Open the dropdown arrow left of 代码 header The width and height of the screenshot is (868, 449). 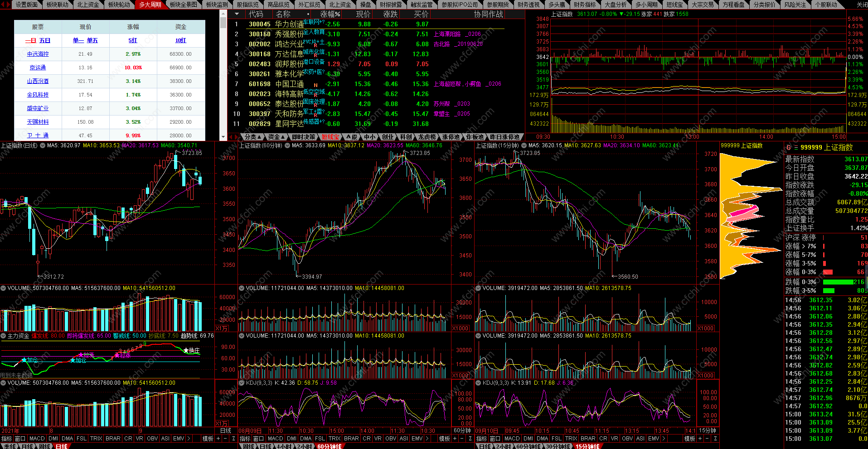236,14
